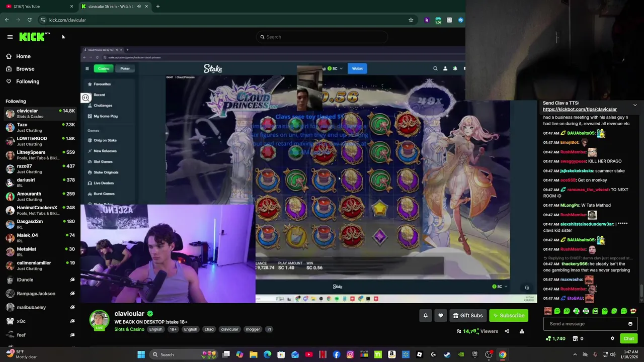Click the green Subscribe button
Screen dimensions: 644x362
[509, 315]
